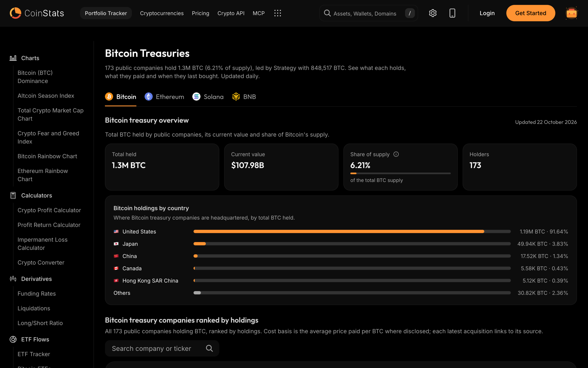Go to Pricing in the nav
Screen dimensions: 588x368
[201, 13]
